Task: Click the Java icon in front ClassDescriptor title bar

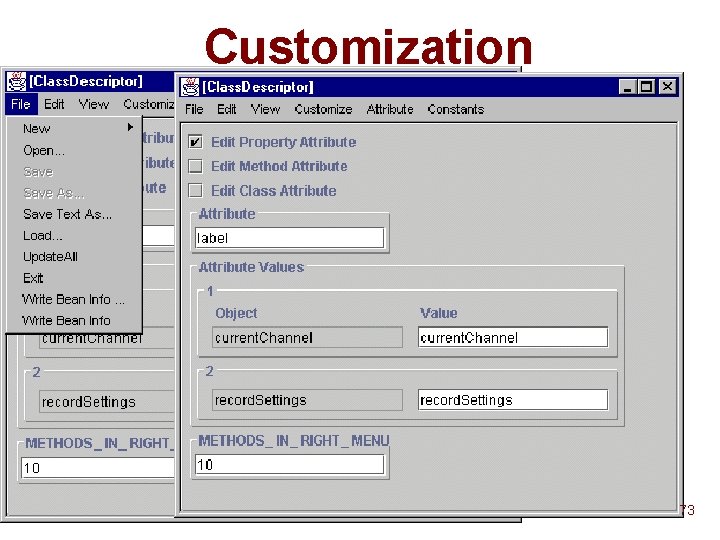Action: click(x=190, y=87)
